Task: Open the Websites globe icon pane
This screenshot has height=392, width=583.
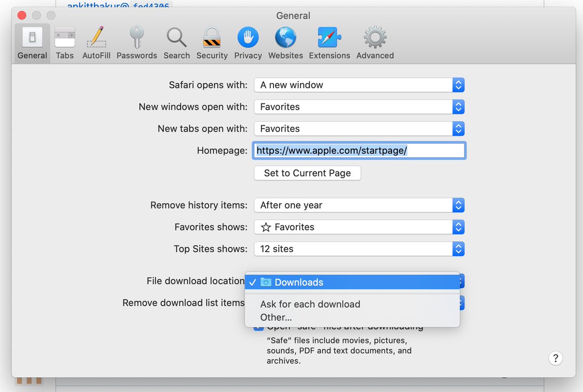Action: pos(285,43)
